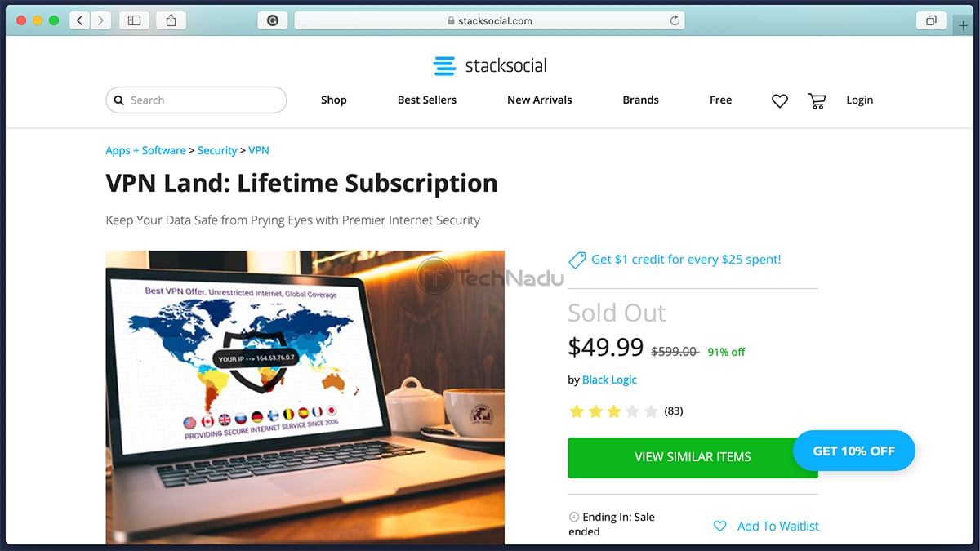Toggle the Safari sidebar icon
980x551 pixels.
(x=135, y=20)
